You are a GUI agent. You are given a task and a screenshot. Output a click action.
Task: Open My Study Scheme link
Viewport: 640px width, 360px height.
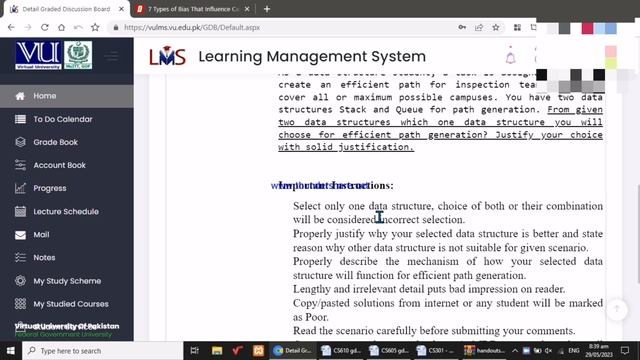[67, 281]
